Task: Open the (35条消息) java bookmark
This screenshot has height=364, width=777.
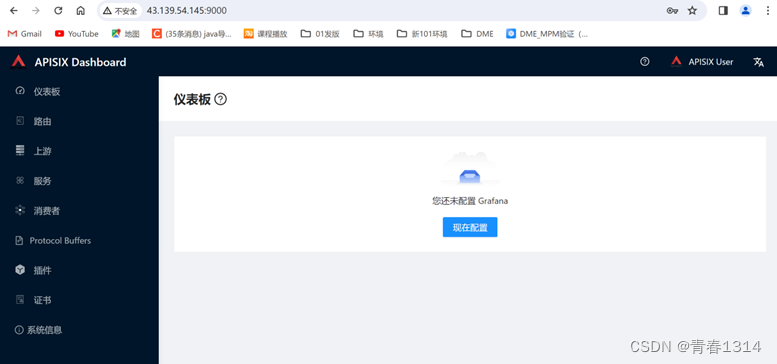Action: click(192, 34)
